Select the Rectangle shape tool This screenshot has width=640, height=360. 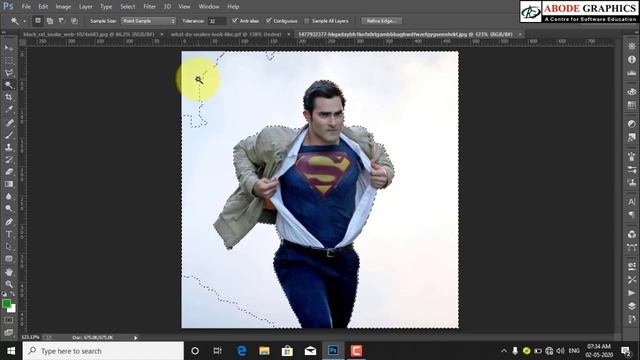click(x=9, y=258)
